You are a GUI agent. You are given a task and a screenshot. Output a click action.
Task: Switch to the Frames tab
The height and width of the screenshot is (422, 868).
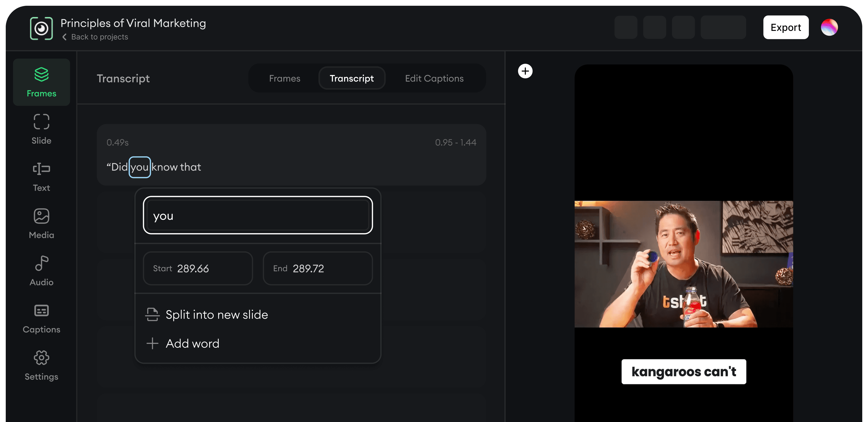pos(284,78)
